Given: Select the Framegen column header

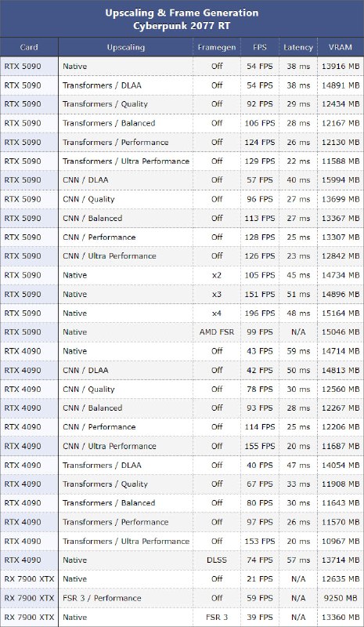Looking at the screenshot, I should (x=217, y=47).
